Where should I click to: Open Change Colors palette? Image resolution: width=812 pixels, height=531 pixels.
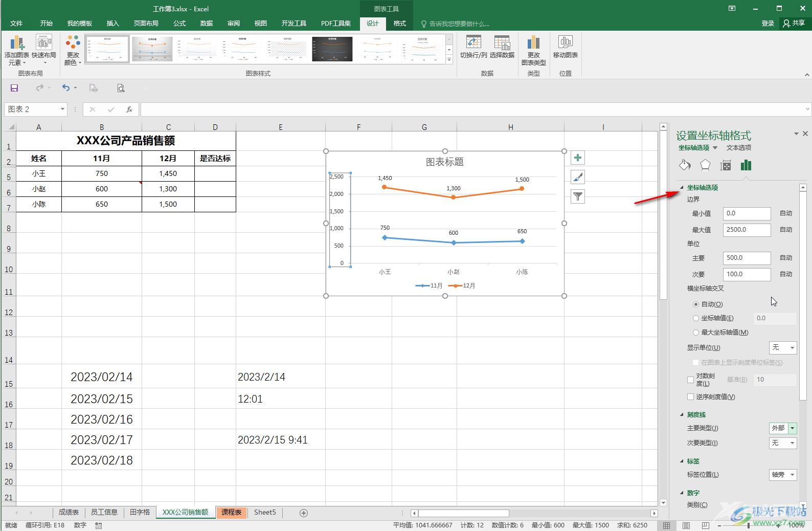pos(73,50)
